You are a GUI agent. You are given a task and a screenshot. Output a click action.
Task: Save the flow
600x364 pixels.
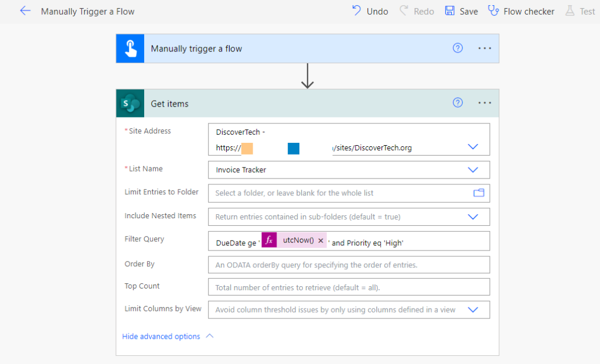[462, 11]
